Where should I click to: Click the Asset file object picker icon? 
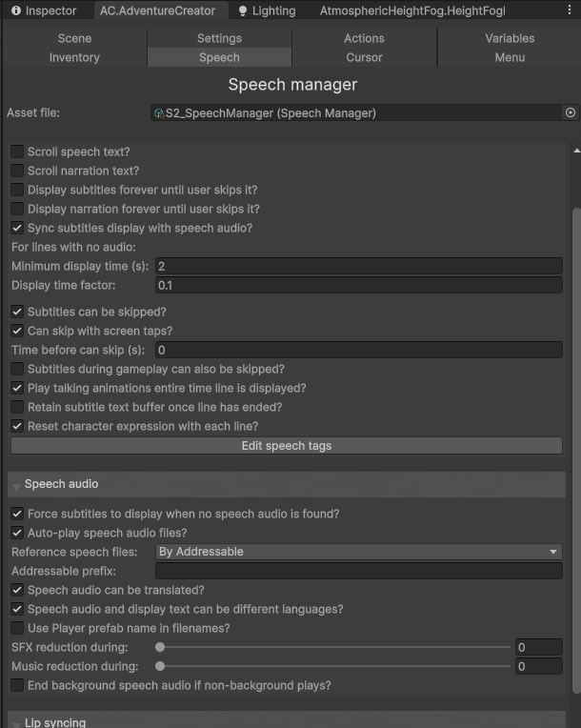[x=571, y=112]
